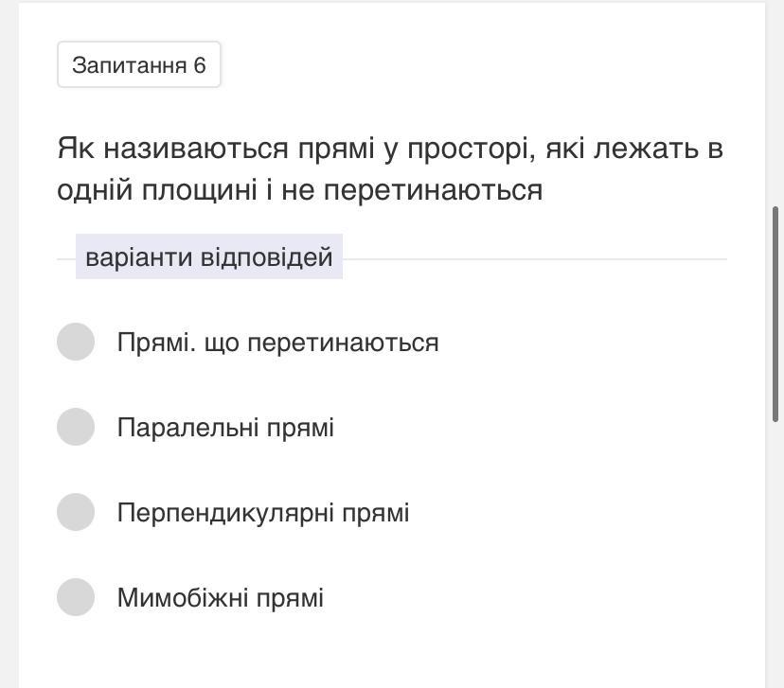The height and width of the screenshot is (688, 784).
Task: Click the 'Перпендикулярні прямі' answer label
Action: [x=263, y=513]
